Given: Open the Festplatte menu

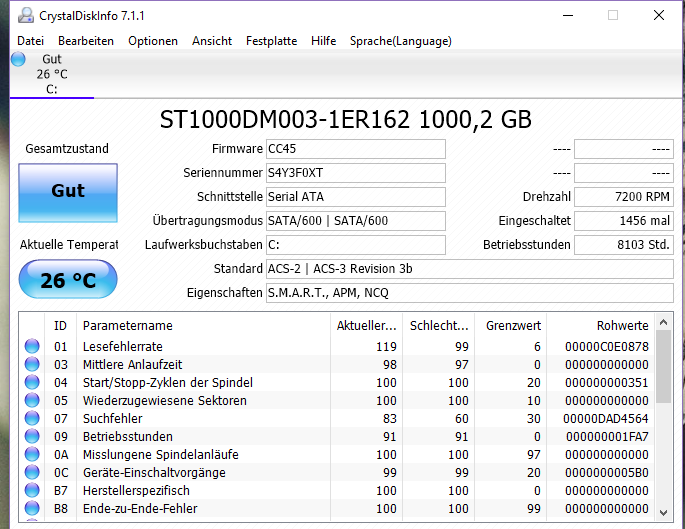Looking at the screenshot, I should point(271,41).
